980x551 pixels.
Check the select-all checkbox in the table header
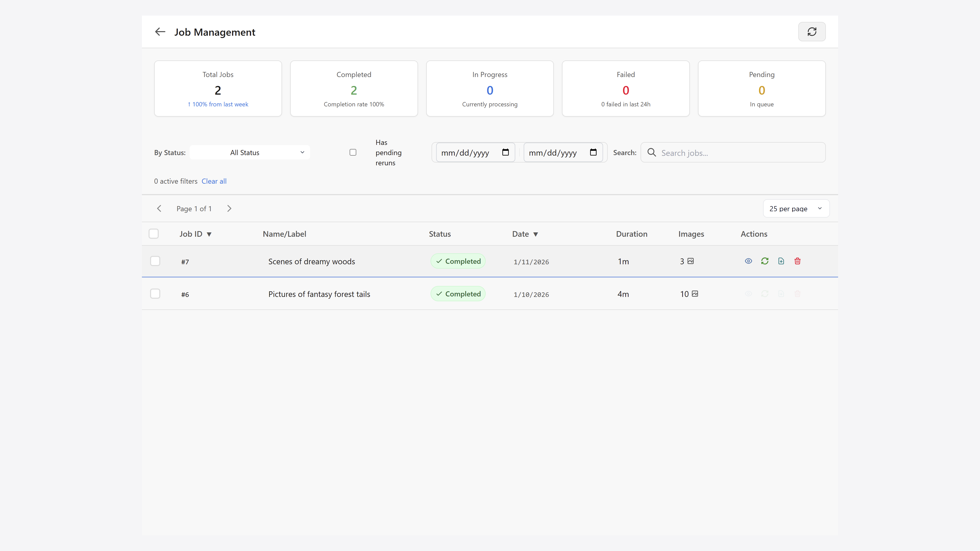coord(153,233)
